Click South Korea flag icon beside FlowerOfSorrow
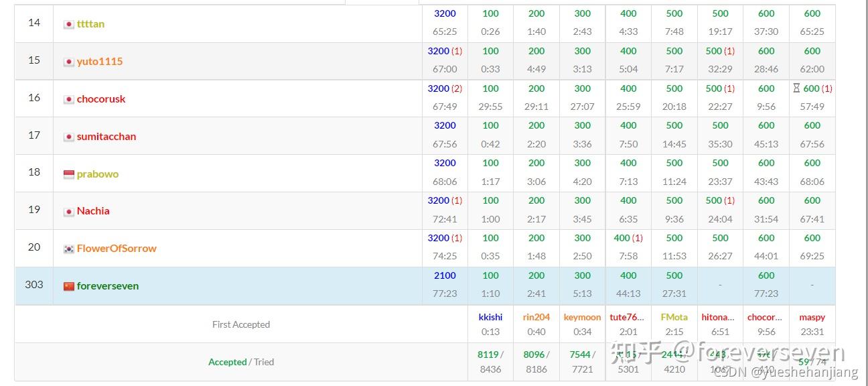The width and height of the screenshot is (868, 386). pos(68,249)
